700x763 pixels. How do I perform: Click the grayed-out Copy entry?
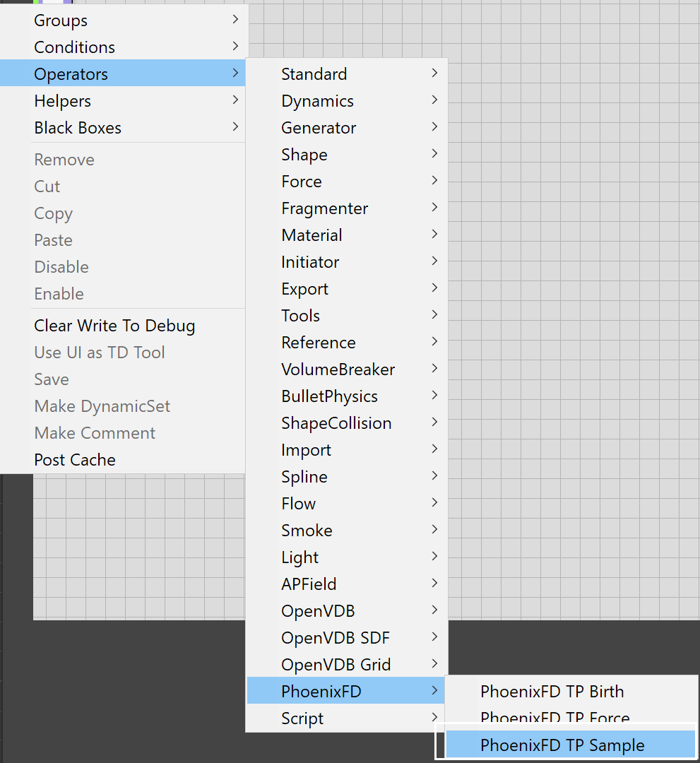[x=123, y=213]
